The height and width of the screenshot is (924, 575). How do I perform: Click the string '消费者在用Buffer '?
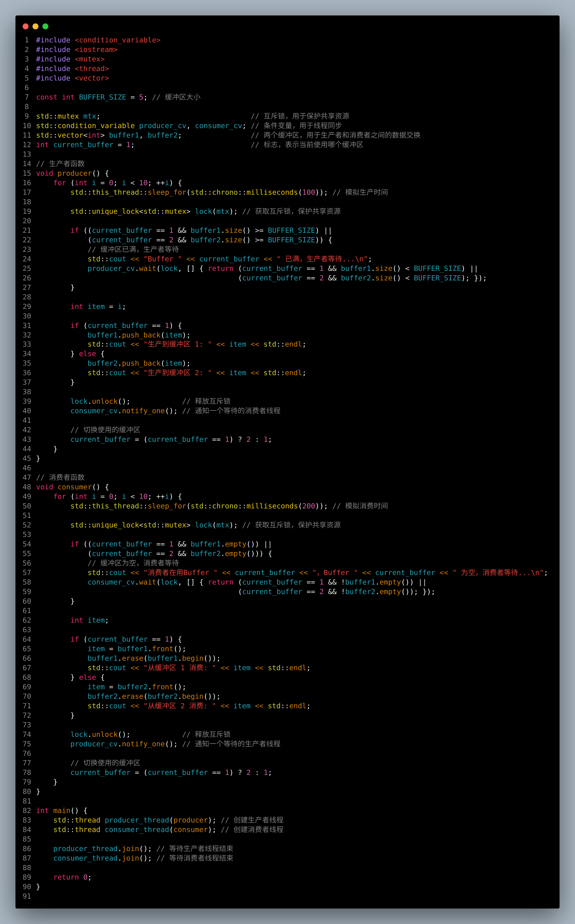pyautogui.click(x=181, y=572)
